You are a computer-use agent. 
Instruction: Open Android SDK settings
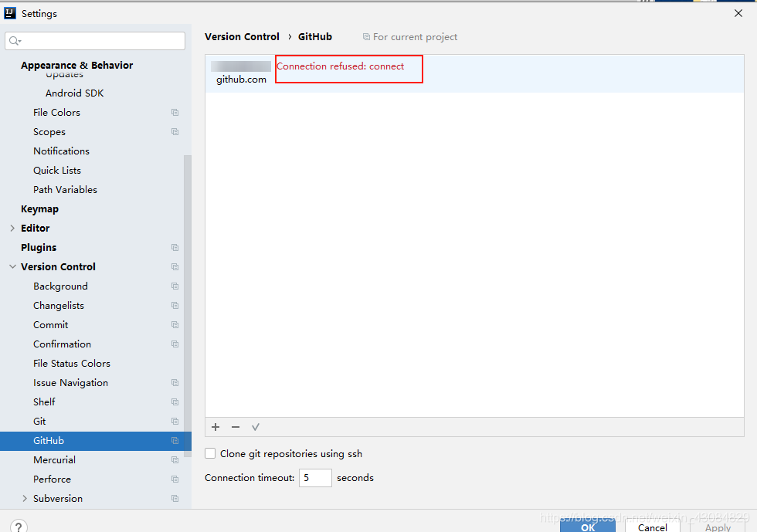(74, 93)
